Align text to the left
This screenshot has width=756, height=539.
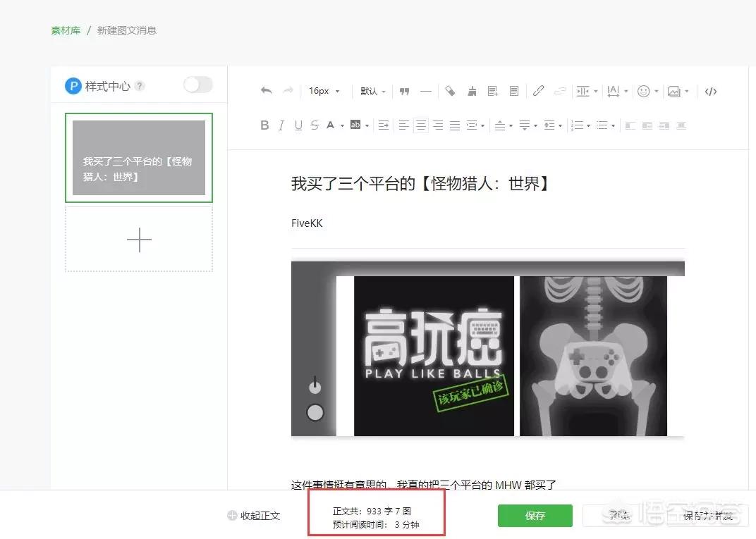point(404,125)
